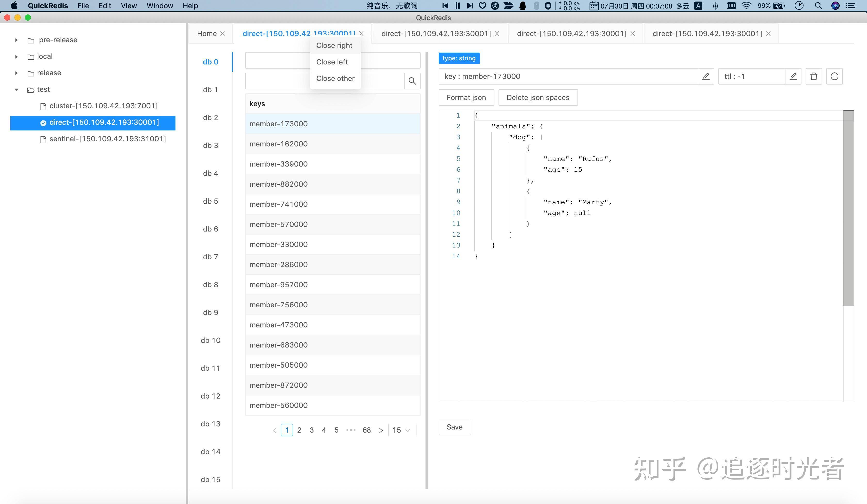Image resolution: width=867 pixels, height=504 pixels.
Task: Select key member-882000
Action: click(333, 184)
